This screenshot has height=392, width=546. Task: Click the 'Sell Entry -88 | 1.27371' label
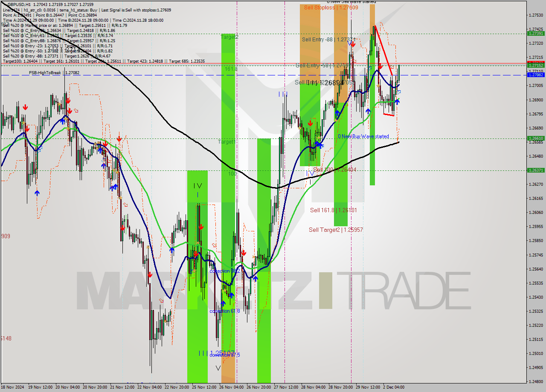[x=328, y=39]
